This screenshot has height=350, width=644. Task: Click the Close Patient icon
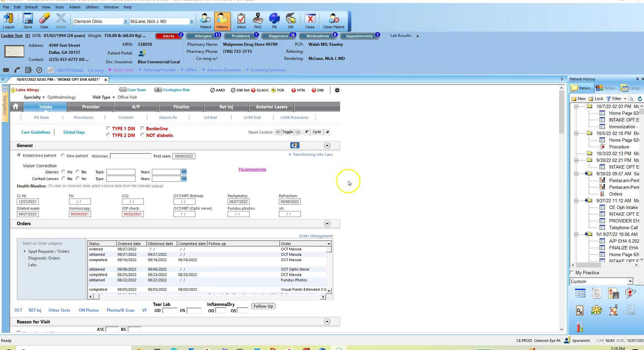[x=333, y=21]
